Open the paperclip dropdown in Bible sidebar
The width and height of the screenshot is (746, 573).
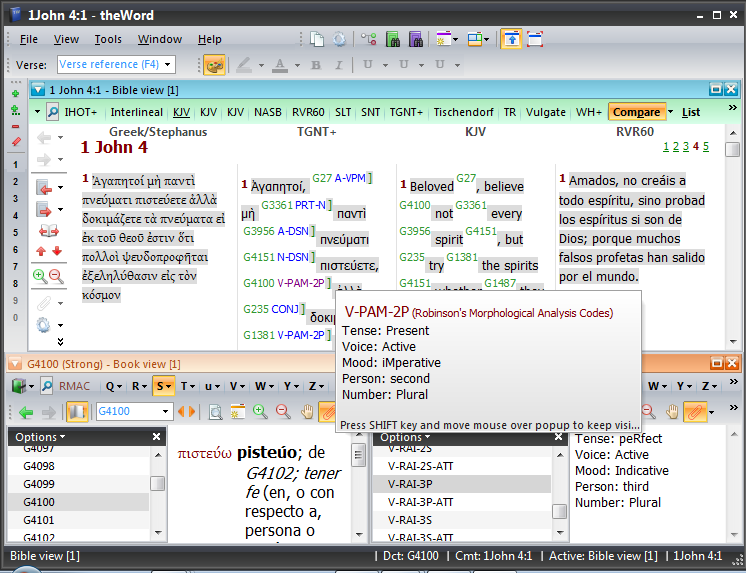tap(60, 303)
